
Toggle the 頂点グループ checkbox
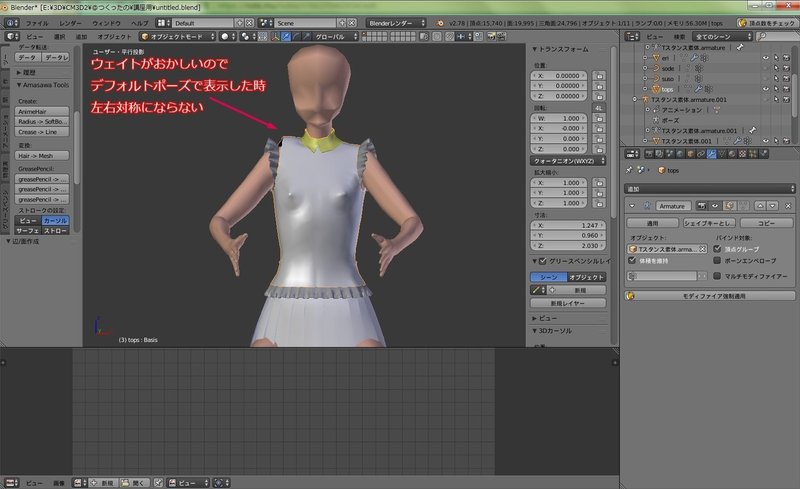[716, 248]
